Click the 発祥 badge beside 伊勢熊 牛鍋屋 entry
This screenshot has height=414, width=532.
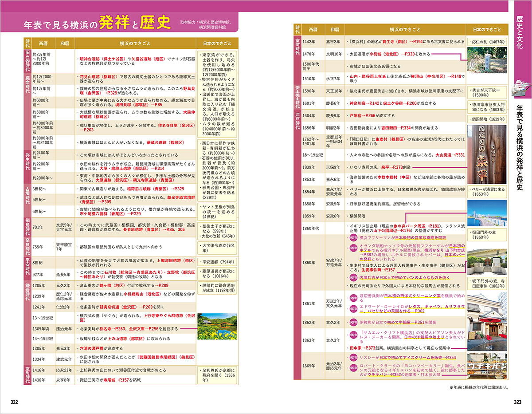coord(353,322)
